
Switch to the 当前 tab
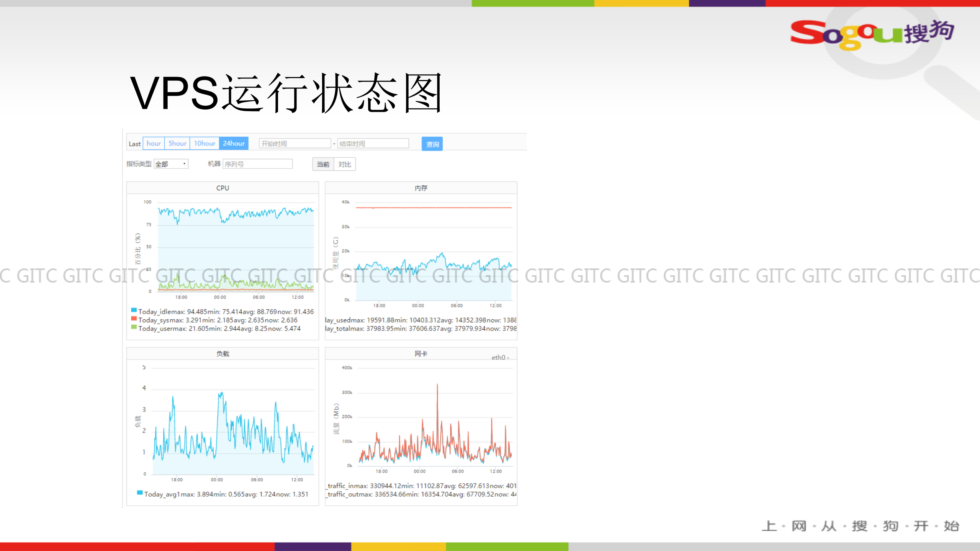[x=322, y=164]
